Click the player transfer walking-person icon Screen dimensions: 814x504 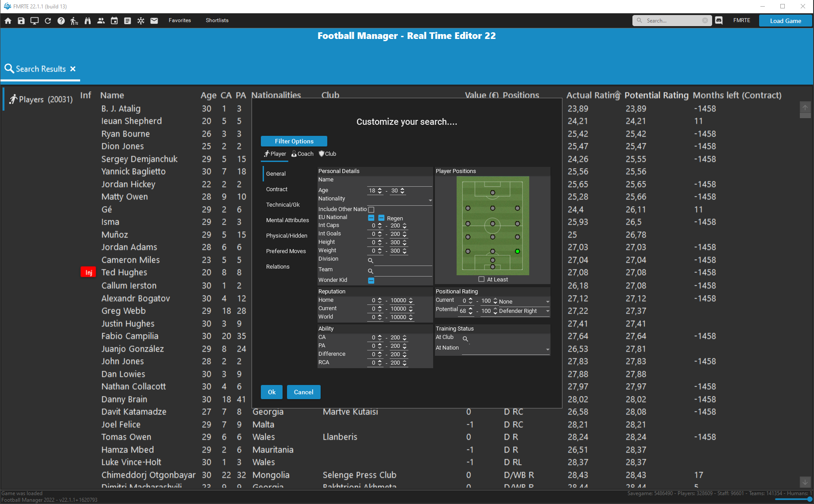coord(74,21)
